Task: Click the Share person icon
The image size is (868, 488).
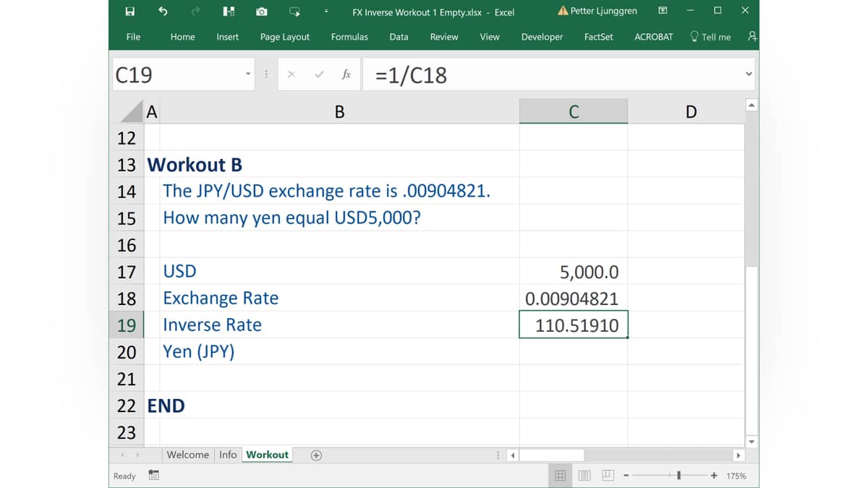Action: (x=752, y=37)
